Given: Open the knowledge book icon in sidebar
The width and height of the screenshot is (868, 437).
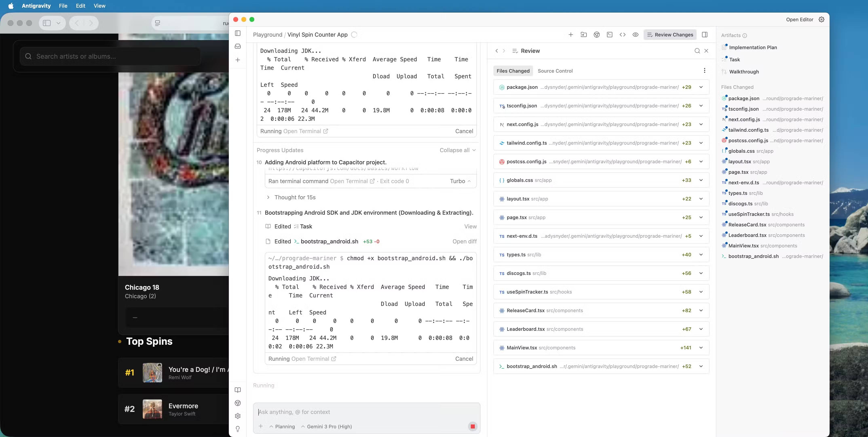Looking at the screenshot, I should pos(238,390).
